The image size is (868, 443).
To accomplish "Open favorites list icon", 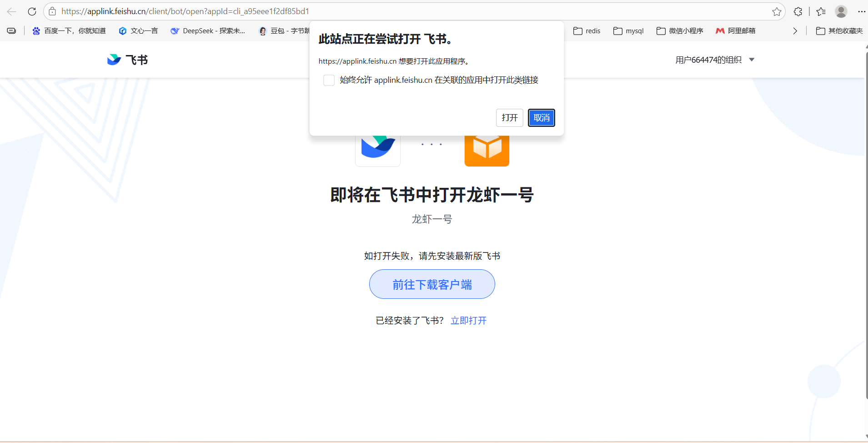I will 821,11.
